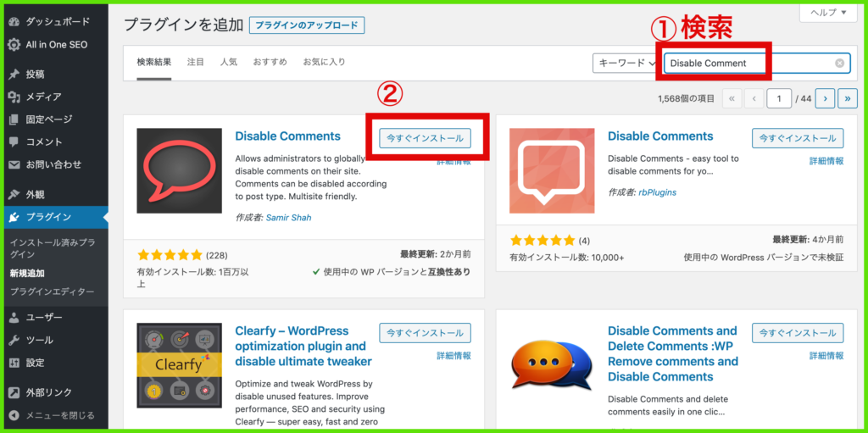
Task: Open the Clearfy plugin thumbnail
Action: click(x=179, y=365)
